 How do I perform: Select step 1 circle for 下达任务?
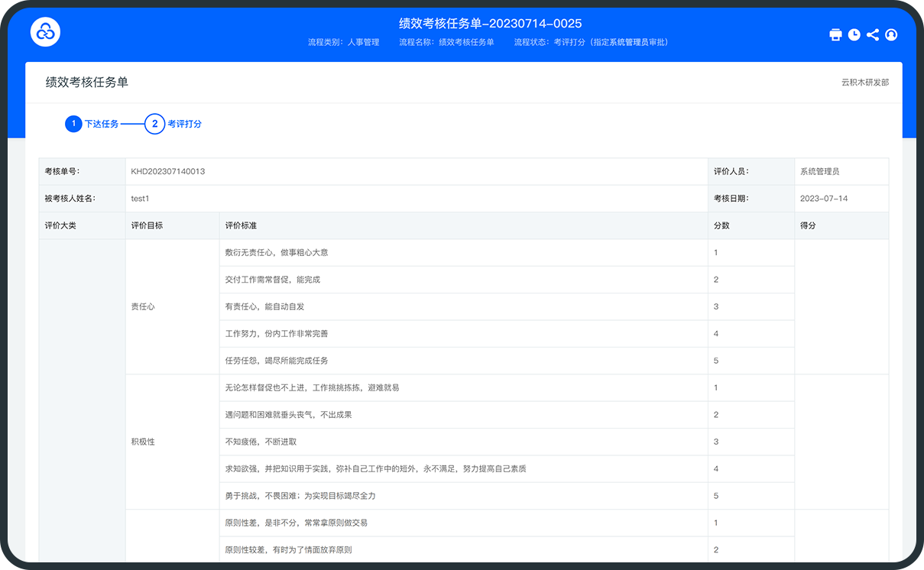click(73, 124)
